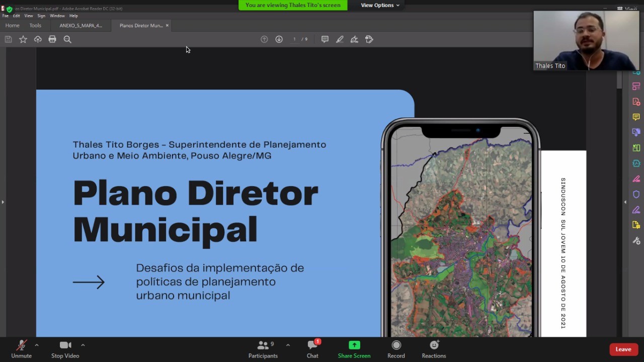Select the Find text magnifier icon
The image size is (644, 362).
pyautogui.click(x=67, y=39)
